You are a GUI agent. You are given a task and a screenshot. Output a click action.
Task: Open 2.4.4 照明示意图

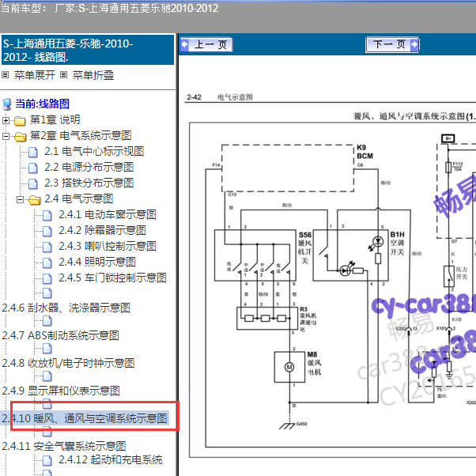point(97,262)
